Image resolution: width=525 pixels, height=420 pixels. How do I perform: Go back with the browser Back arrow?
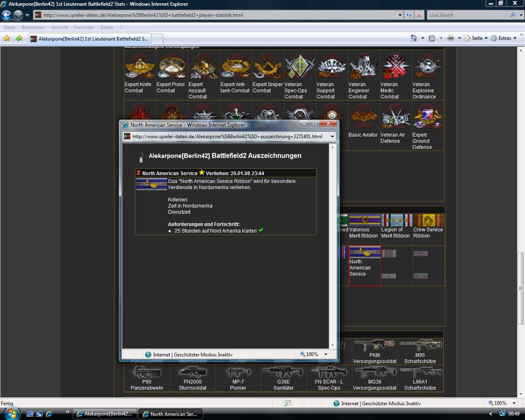[7, 15]
